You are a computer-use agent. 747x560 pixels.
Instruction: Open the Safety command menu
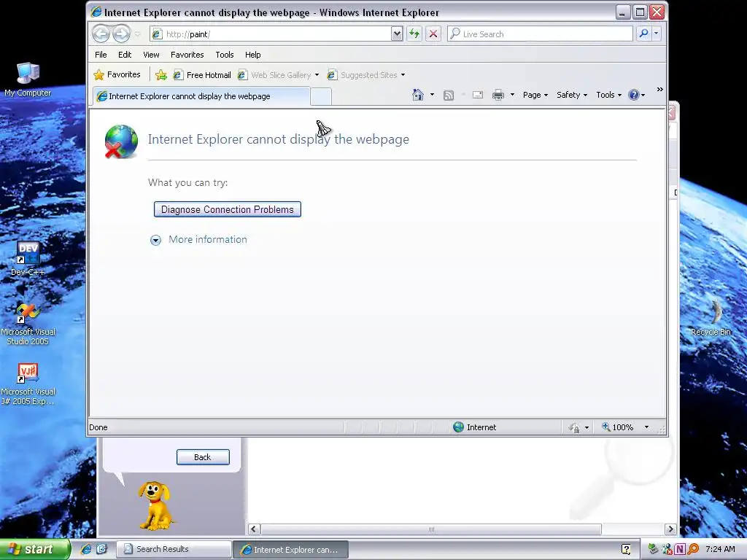pos(572,95)
